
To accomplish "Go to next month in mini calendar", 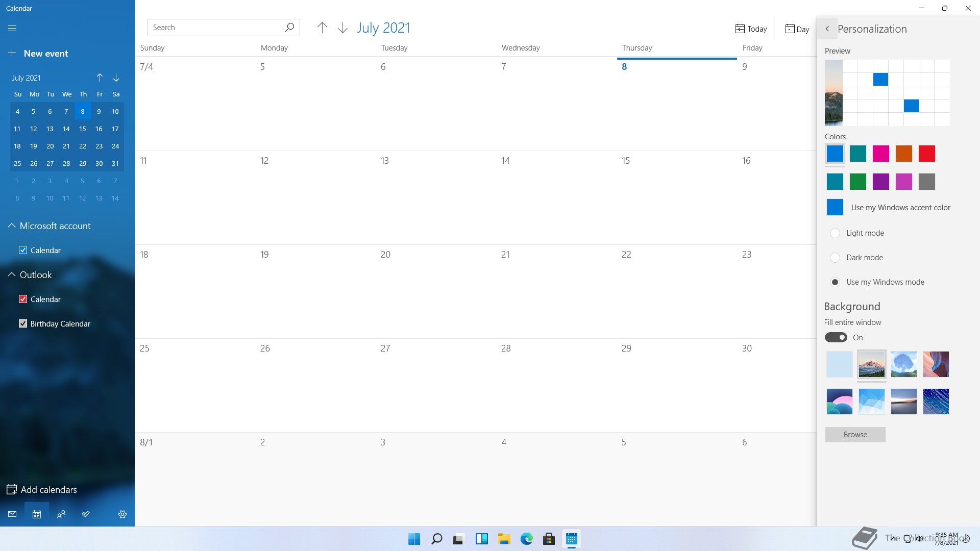I will 116,78.
